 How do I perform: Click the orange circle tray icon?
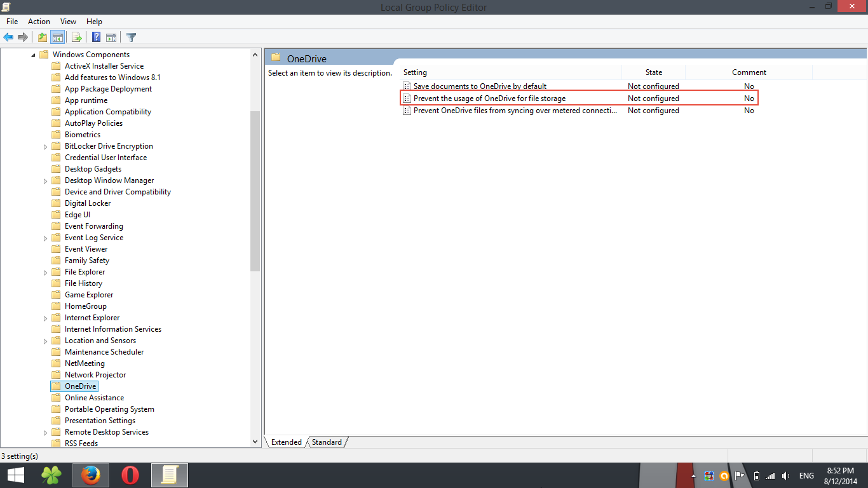pos(724,476)
